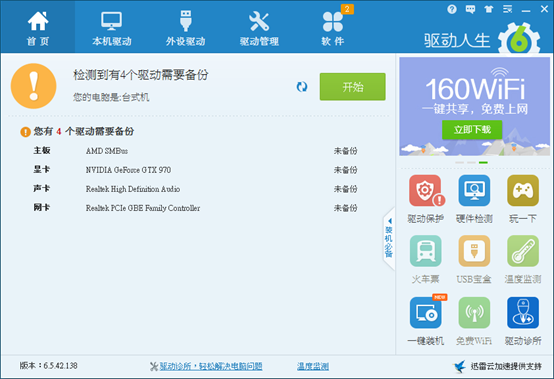Switch to 外设驱动 tab
This screenshot has height=379, width=554.
[185, 28]
